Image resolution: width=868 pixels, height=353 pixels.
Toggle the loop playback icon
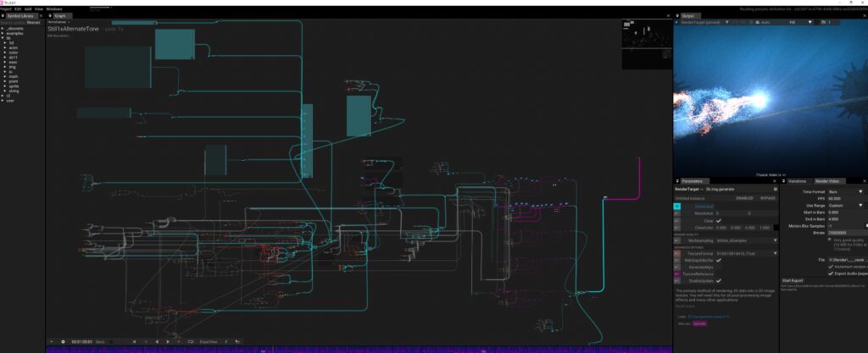191,341
